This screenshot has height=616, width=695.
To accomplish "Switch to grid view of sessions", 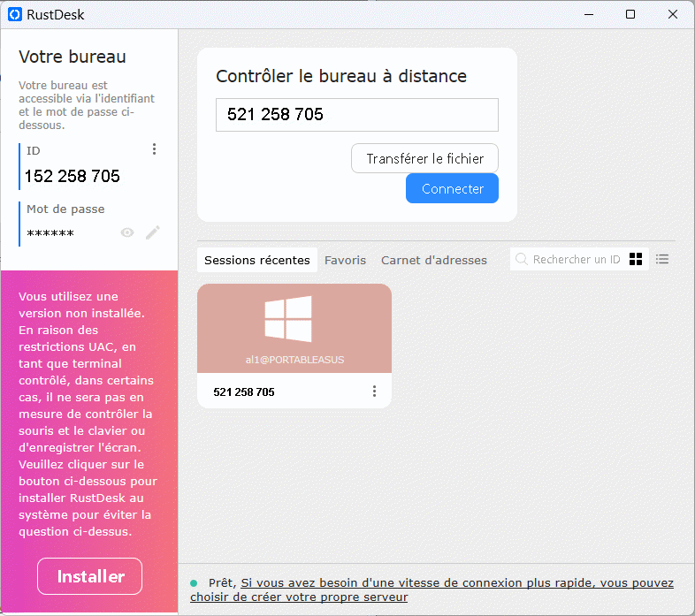I will click(x=636, y=259).
